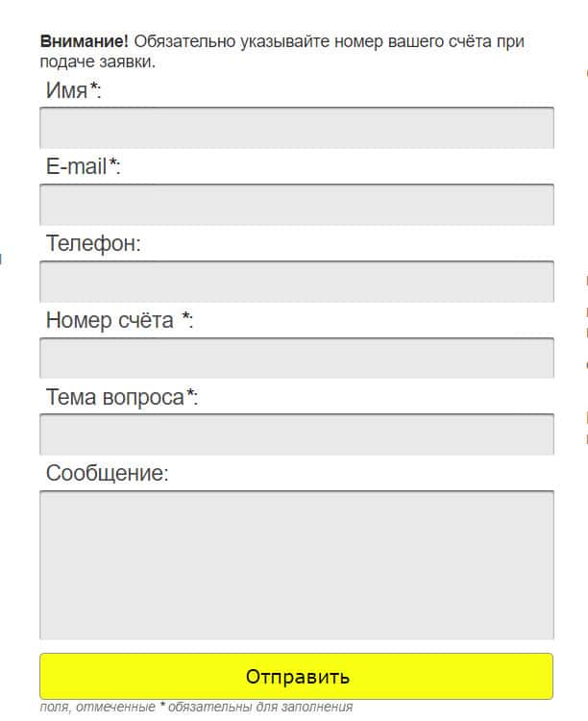
Task: Click the asterisk after Номер счёта
Action: [x=185, y=319]
